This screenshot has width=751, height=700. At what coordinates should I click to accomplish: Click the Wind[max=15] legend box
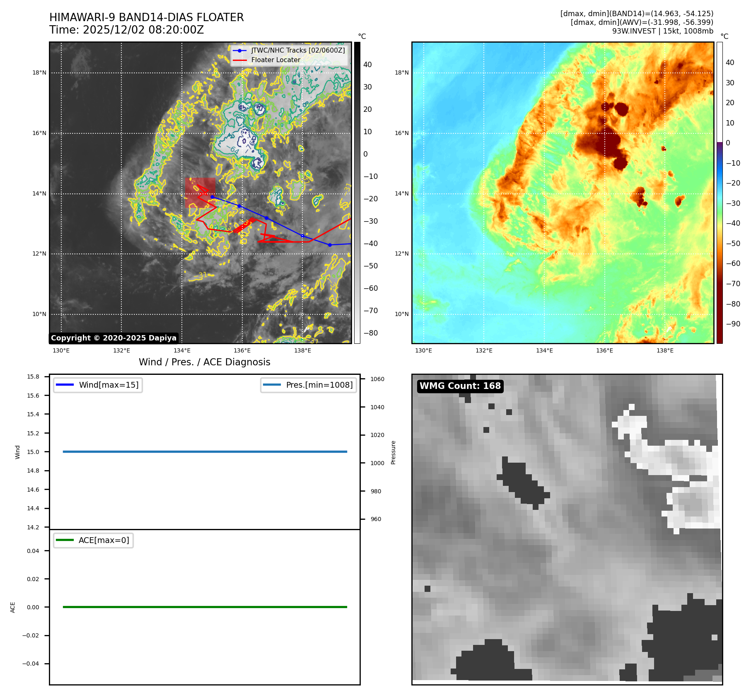[x=98, y=385]
